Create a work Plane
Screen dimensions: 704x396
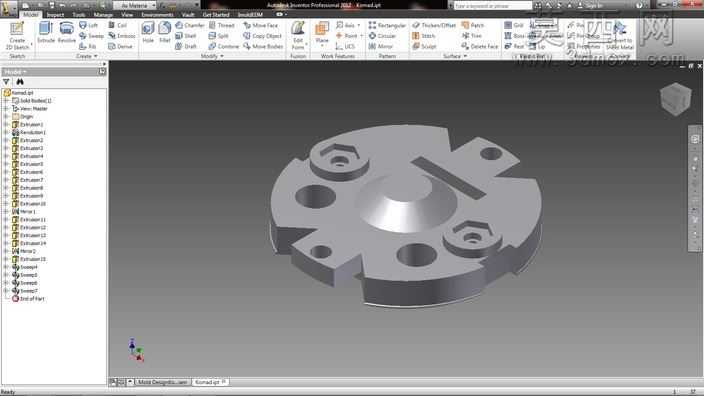click(322, 33)
